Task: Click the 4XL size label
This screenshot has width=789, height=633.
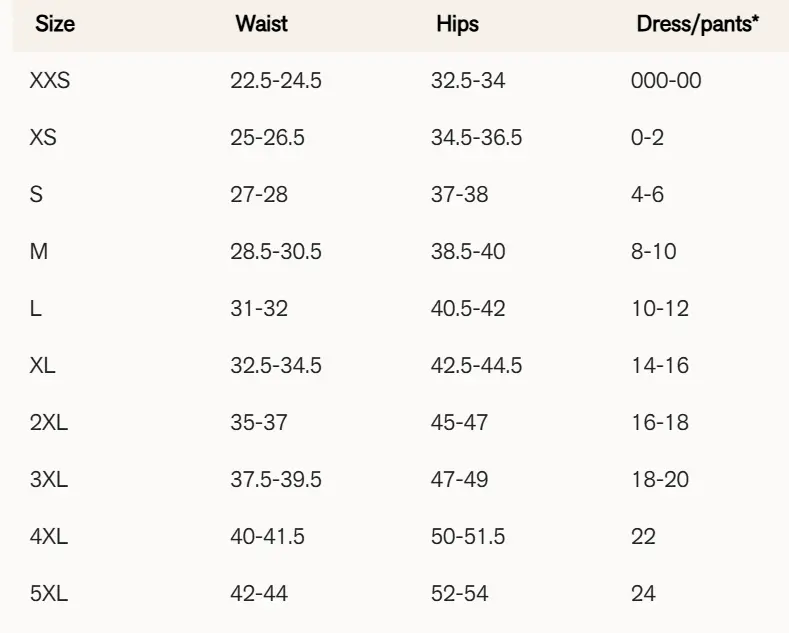Action: coord(48,537)
